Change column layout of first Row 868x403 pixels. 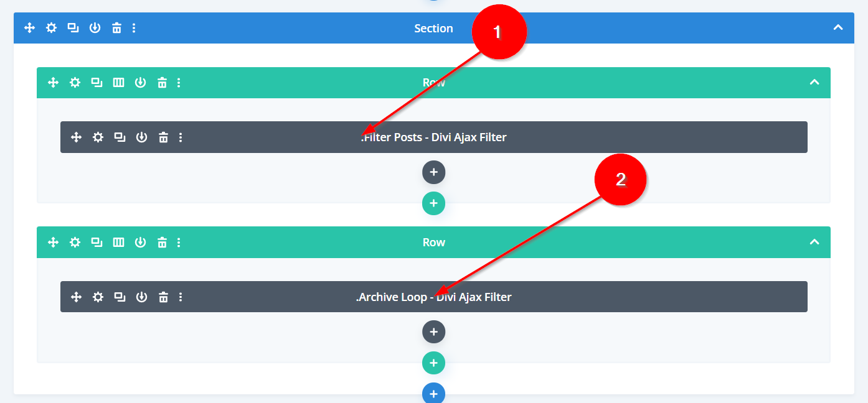coord(118,83)
